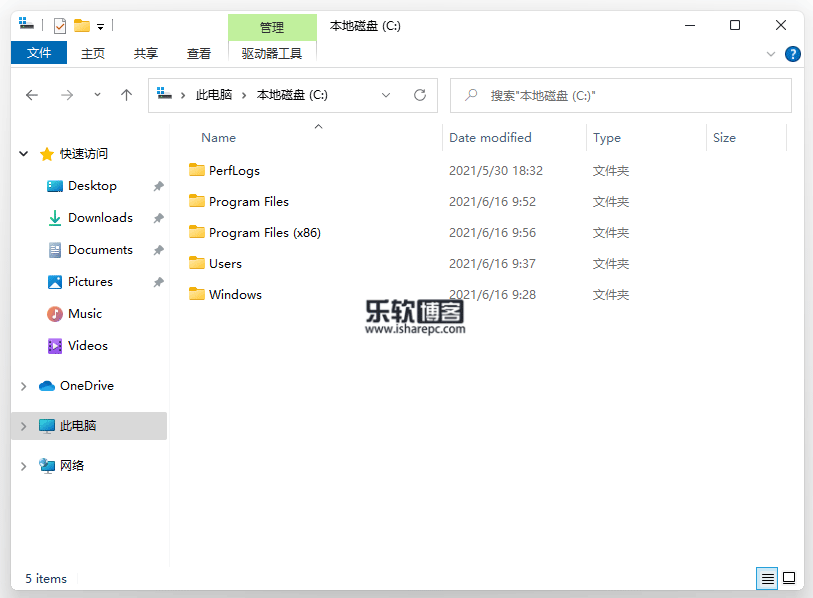Refresh the current folder view
The image size is (813, 598).
(x=420, y=94)
